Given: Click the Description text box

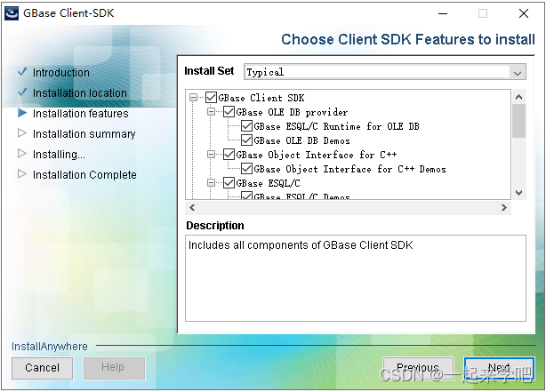Looking at the screenshot, I should pyautogui.click(x=356, y=278).
